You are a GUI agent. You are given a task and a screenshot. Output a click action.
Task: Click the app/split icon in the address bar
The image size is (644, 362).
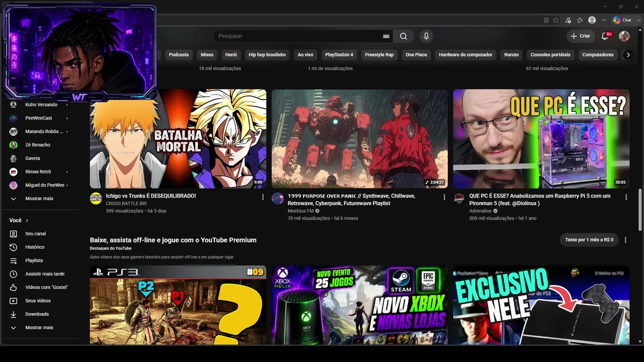click(x=546, y=20)
